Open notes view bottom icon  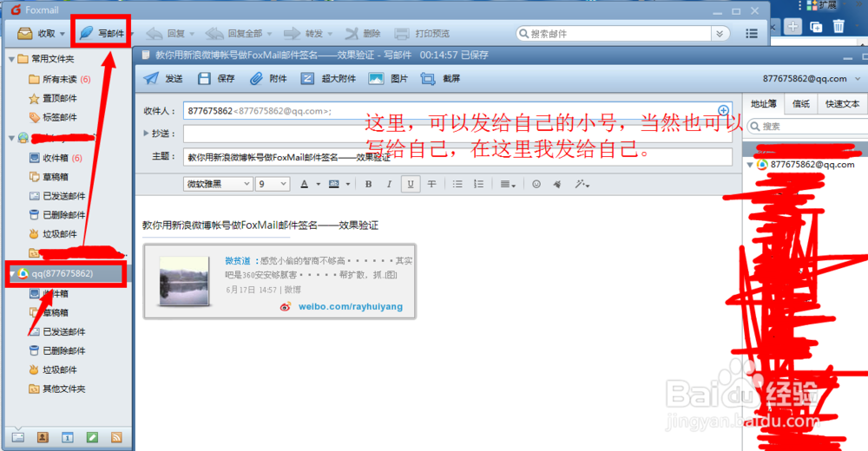pos(92,437)
